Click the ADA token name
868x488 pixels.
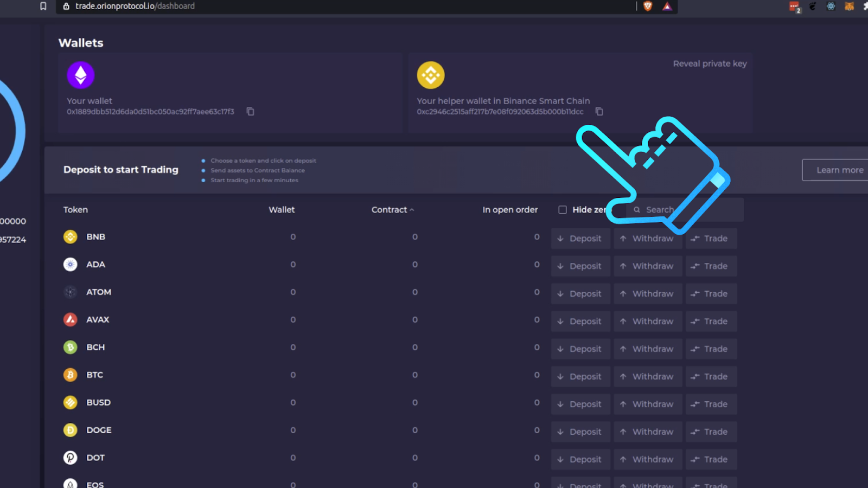coord(95,265)
